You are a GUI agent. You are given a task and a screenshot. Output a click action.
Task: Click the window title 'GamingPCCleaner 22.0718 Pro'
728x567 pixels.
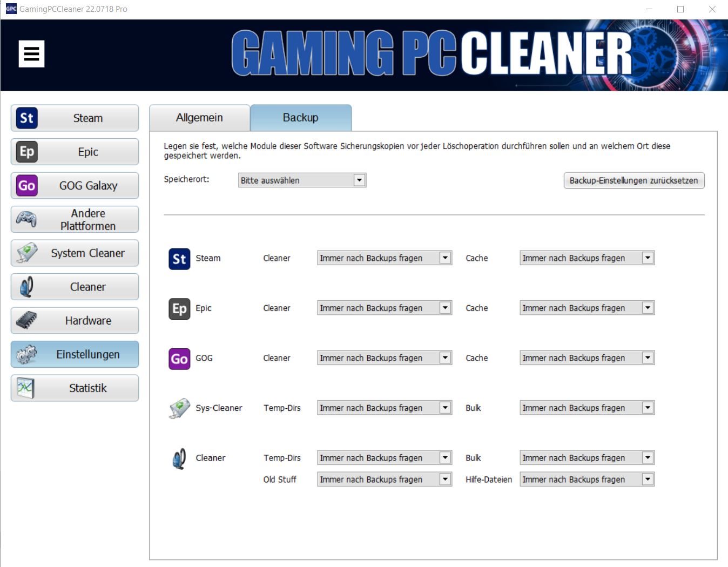[x=73, y=9]
